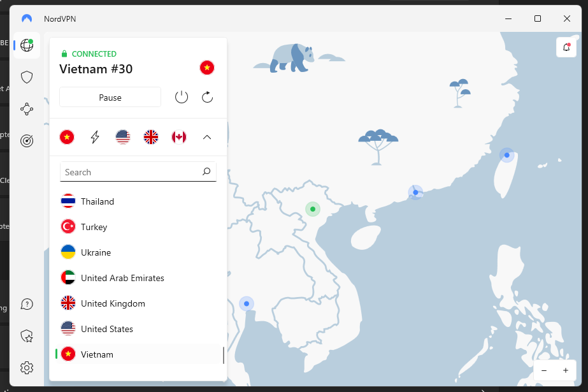Select United States in country list
Image resolution: width=588 pixels, height=392 pixels.
click(138, 329)
